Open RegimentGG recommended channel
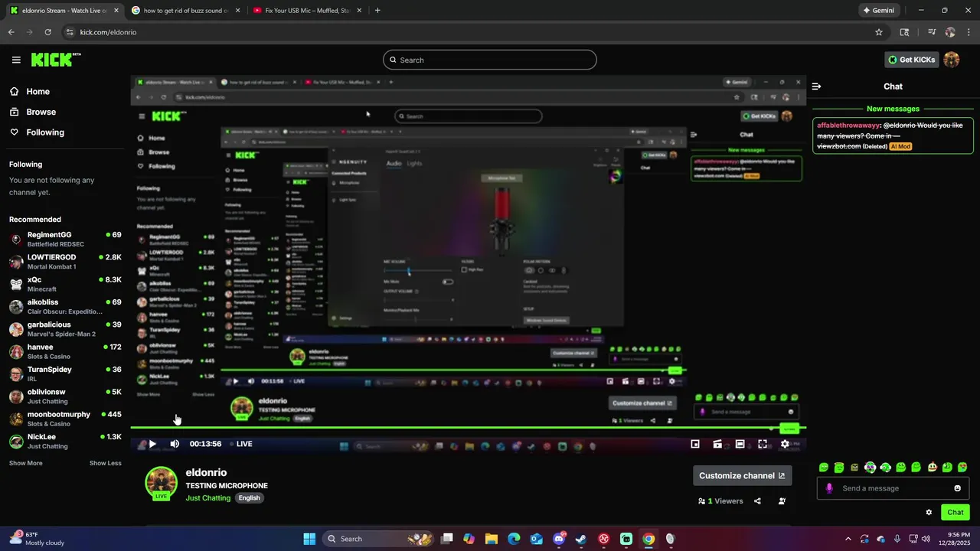This screenshot has height=551, width=980. 65,239
